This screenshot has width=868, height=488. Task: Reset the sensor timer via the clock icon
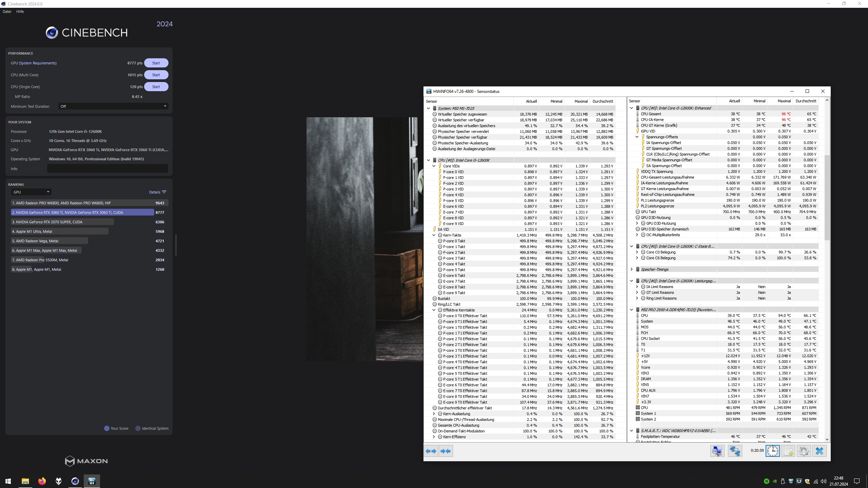[773, 451]
